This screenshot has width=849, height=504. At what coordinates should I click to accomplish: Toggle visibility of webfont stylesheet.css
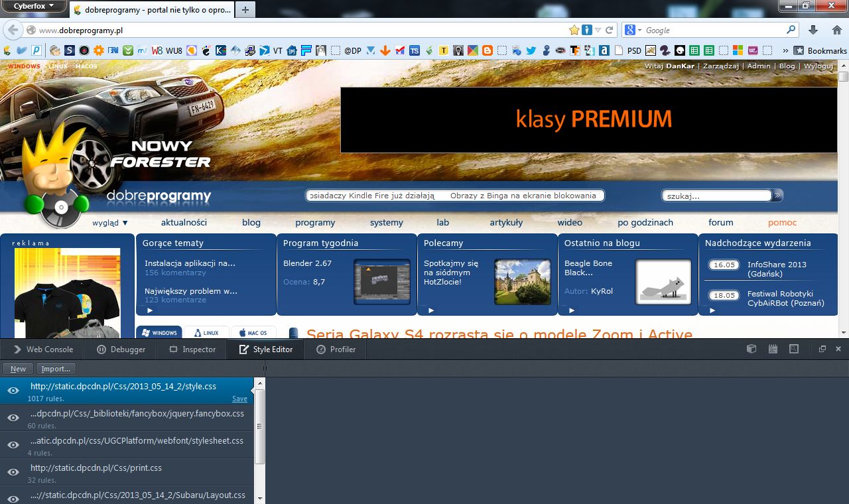(x=13, y=445)
